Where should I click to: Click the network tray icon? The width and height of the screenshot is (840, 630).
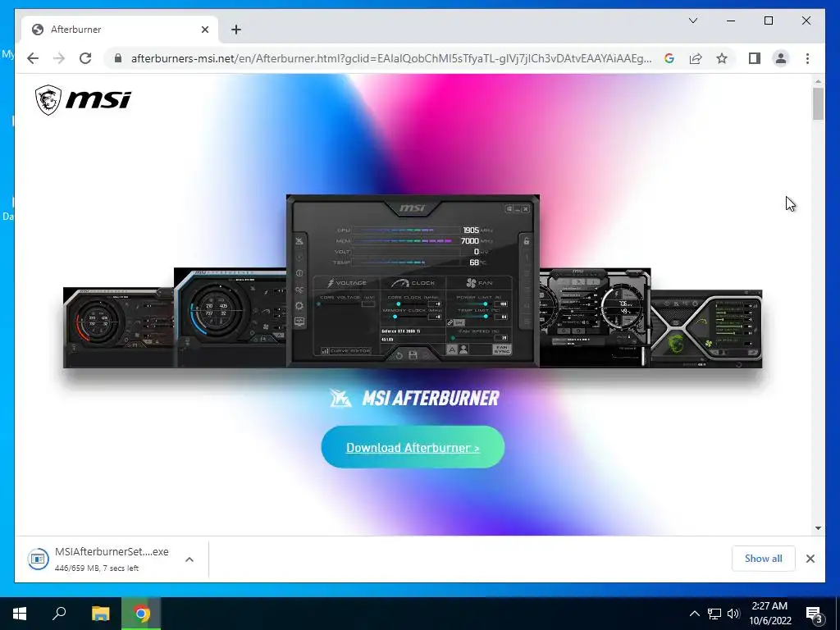click(x=714, y=614)
